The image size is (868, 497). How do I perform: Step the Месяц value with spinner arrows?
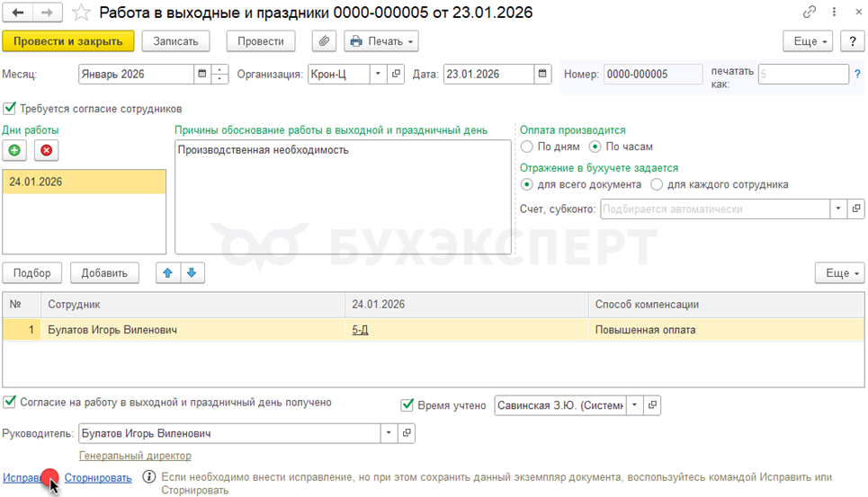pyautogui.click(x=219, y=74)
